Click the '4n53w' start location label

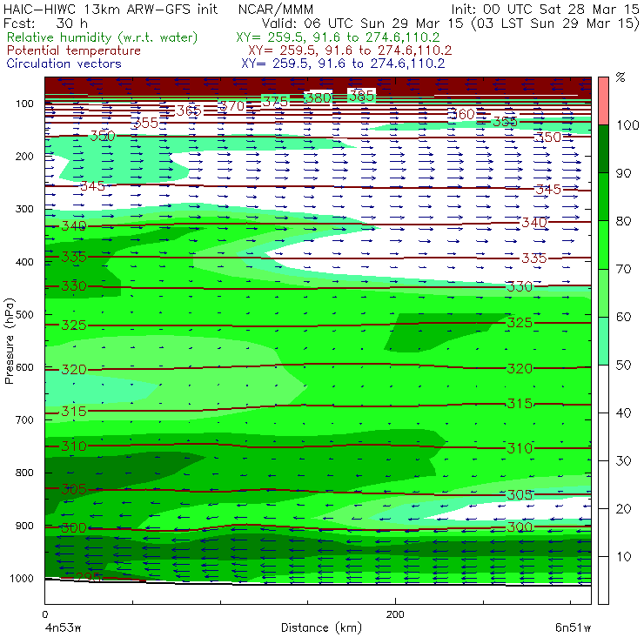click(x=63, y=628)
